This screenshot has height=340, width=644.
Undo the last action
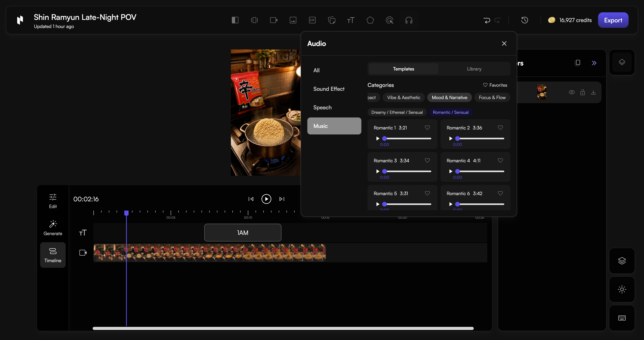point(487,20)
